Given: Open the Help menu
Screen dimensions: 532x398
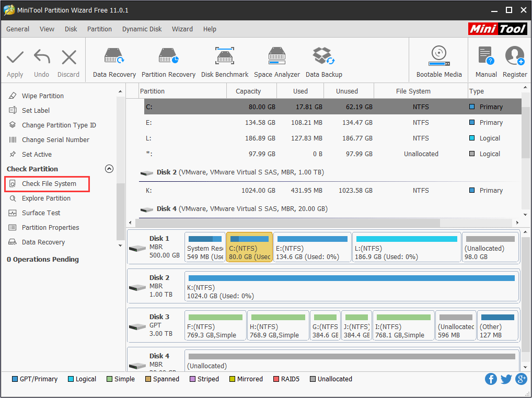Looking at the screenshot, I should [x=210, y=29].
